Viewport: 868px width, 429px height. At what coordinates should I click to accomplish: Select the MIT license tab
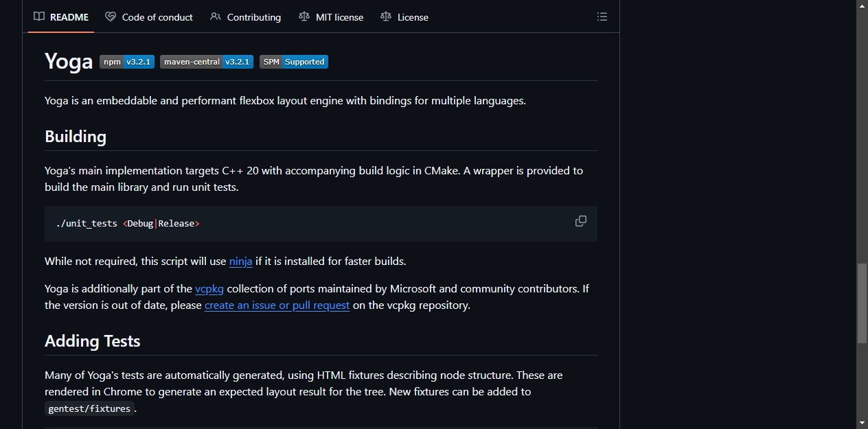click(x=331, y=17)
